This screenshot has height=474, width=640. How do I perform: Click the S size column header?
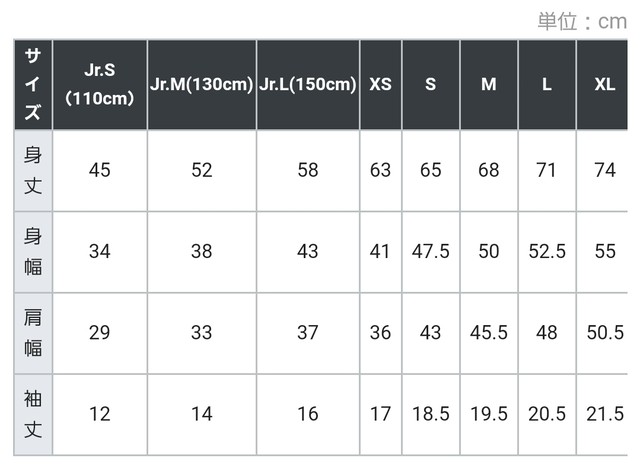431,85
